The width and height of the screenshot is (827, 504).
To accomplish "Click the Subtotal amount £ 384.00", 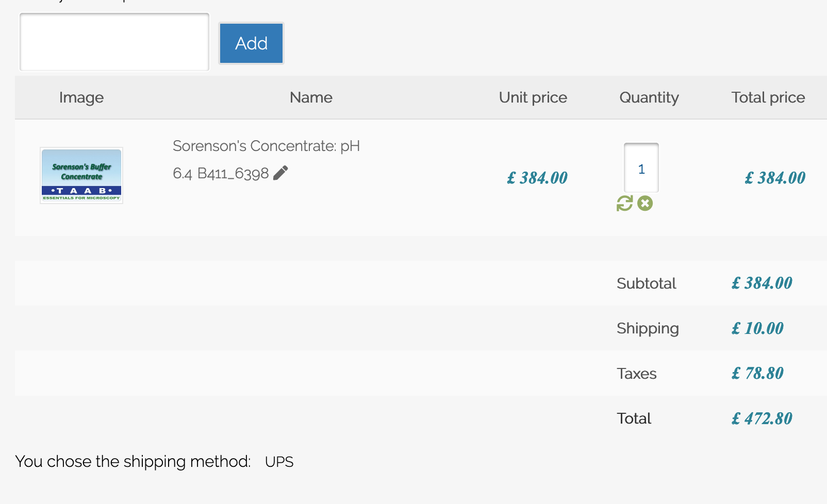I will pyautogui.click(x=762, y=283).
